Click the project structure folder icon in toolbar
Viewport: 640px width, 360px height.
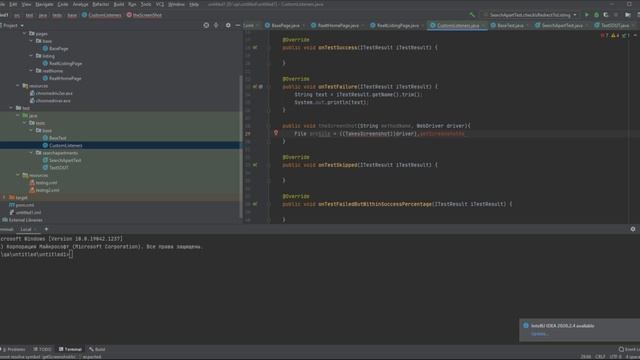(628, 15)
